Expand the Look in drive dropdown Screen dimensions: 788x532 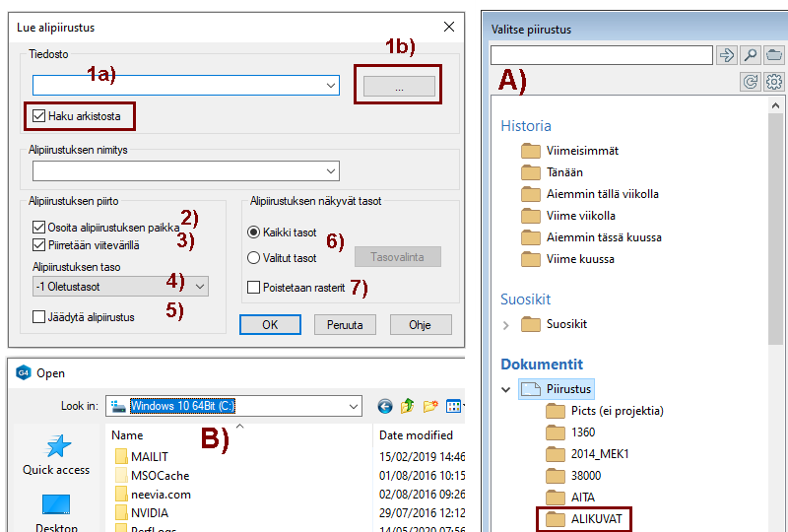click(x=354, y=406)
